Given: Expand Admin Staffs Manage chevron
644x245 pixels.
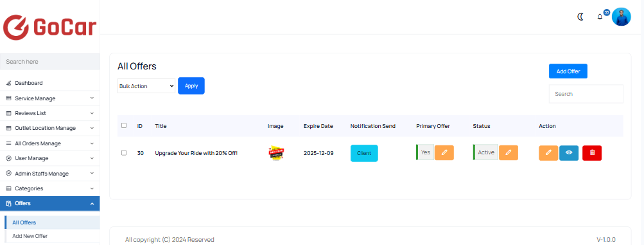Looking at the screenshot, I should coord(92,173).
